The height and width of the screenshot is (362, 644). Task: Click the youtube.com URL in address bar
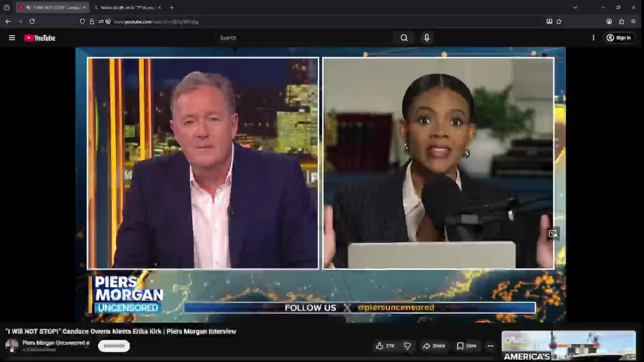pyautogui.click(x=156, y=22)
